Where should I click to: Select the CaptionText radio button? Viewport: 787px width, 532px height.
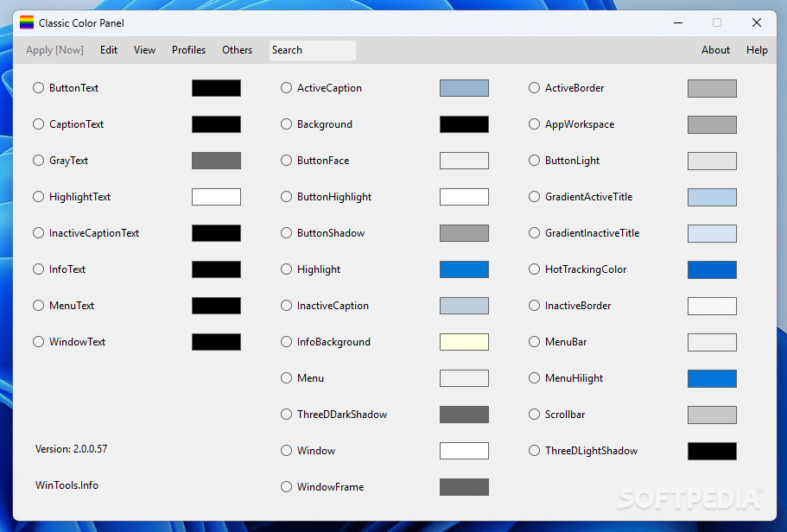[x=39, y=124]
